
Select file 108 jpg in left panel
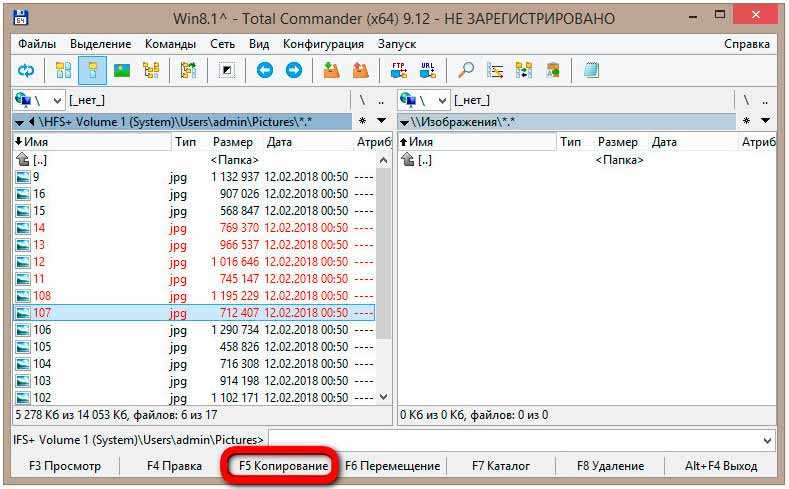pos(194,296)
